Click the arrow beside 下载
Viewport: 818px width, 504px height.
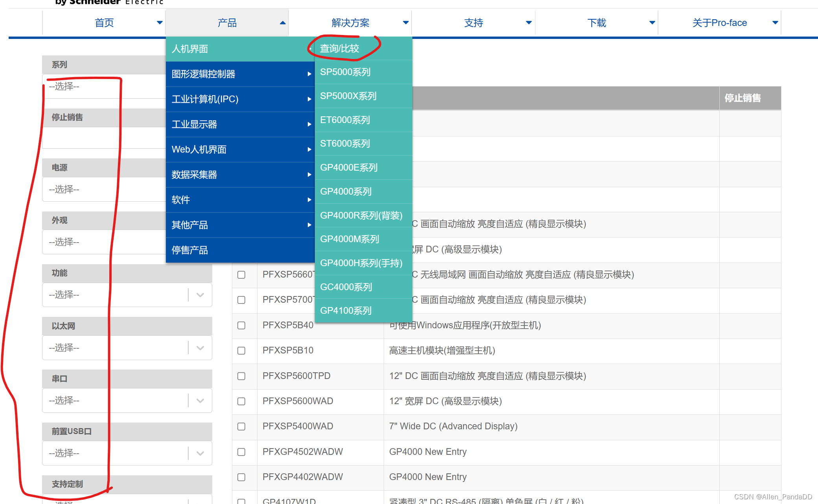click(652, 23)
